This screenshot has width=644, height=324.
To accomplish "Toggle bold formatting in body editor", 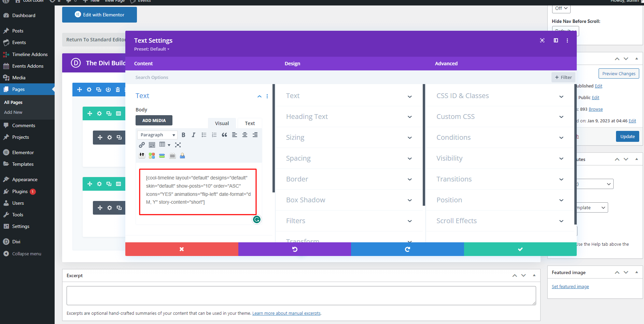I will pyautogui.click(x=183, y=135).
